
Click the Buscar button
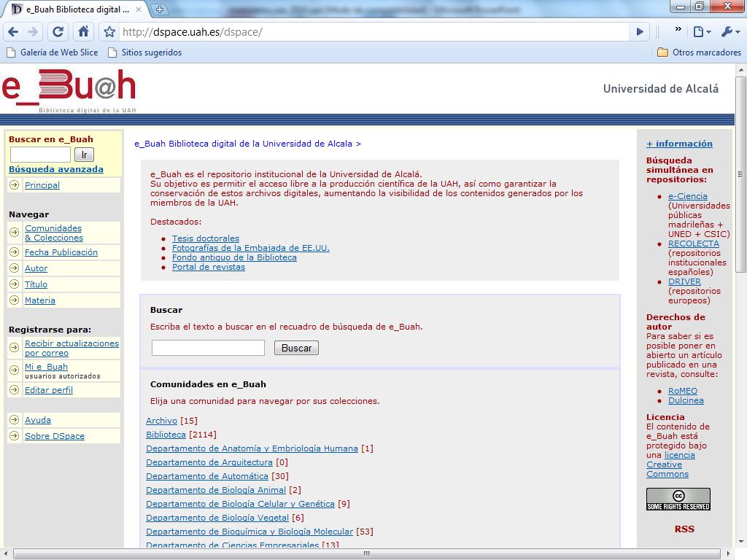(x=296, y=348)
